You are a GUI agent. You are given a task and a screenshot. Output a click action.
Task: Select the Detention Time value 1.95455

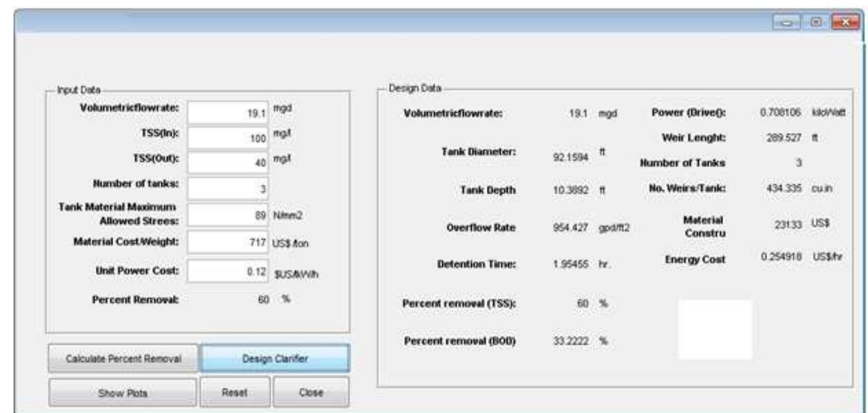[x=571, y=264]
